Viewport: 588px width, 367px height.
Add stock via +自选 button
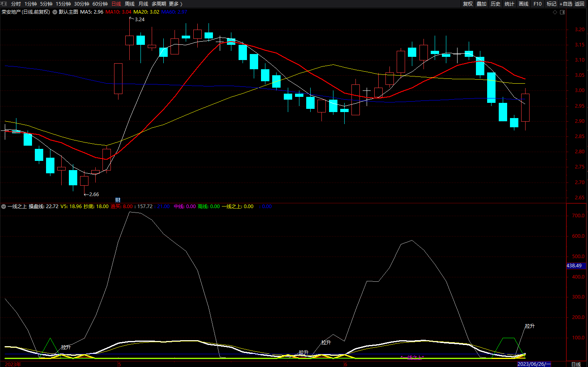pos(566,4)
